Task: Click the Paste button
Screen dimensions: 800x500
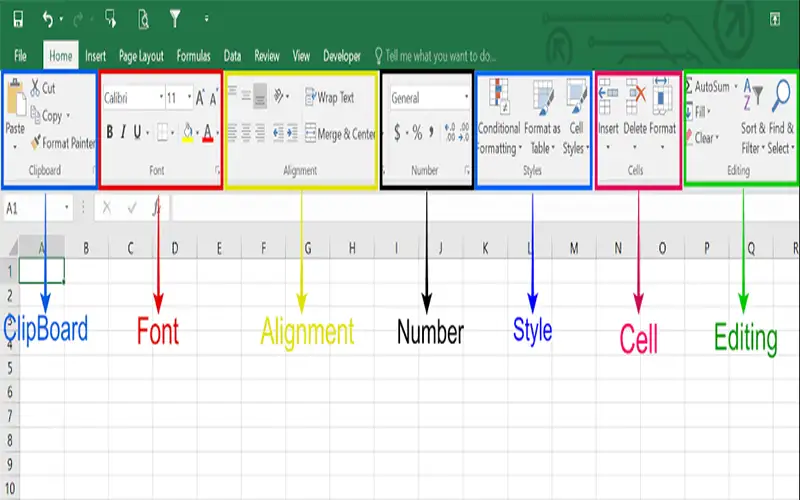Action: pos(15,110)
